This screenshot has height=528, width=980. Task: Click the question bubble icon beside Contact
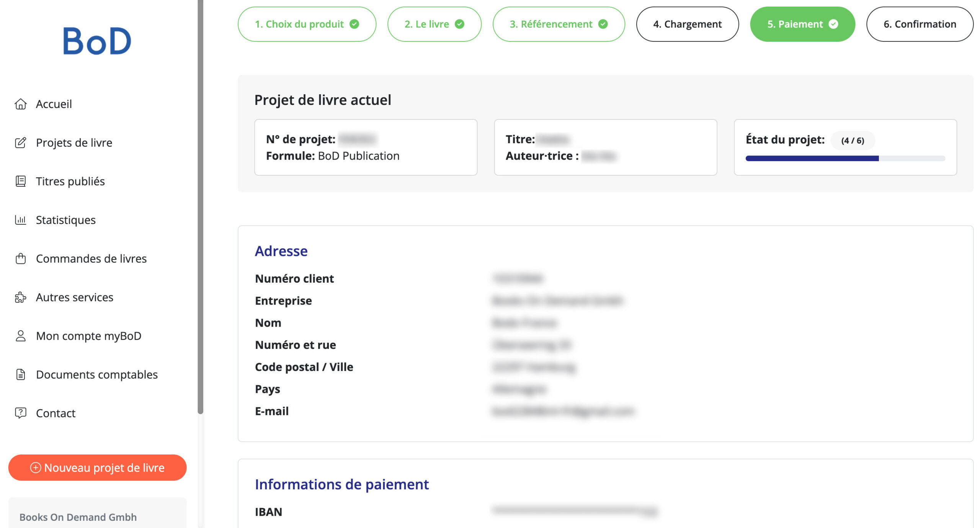[x=21, y=413]
